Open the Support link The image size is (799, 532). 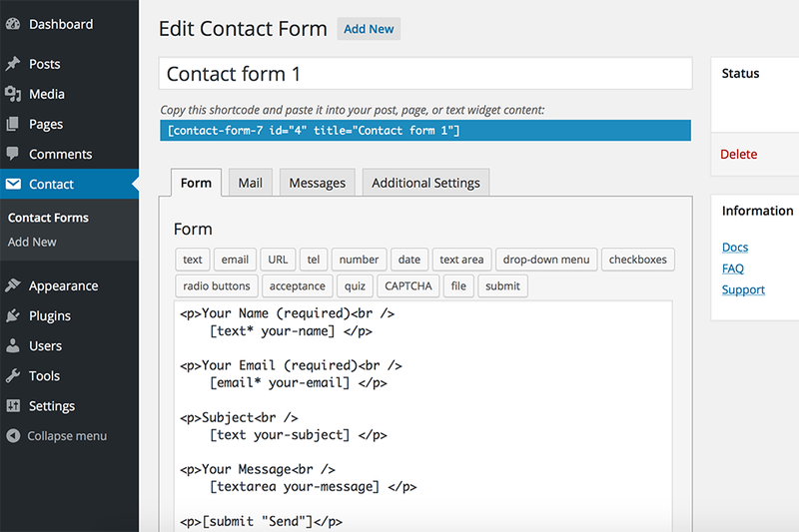(743, 289)
